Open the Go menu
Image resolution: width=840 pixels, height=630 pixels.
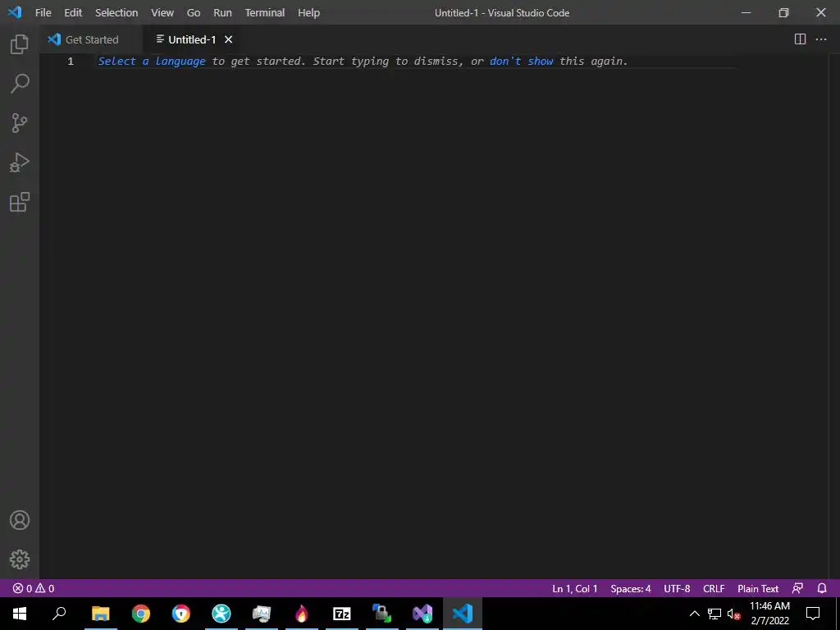point(194,12)
